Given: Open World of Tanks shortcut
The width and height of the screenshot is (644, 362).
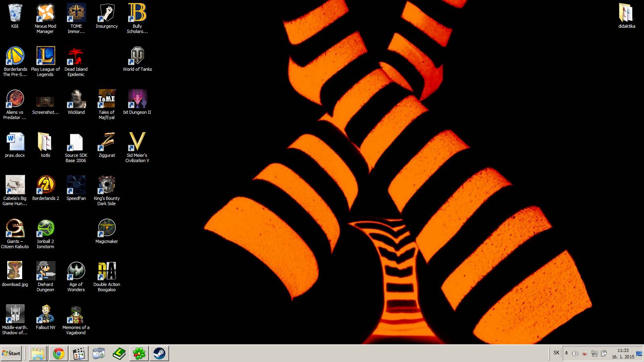Looking at the screenshot, I should pyautogui.click(x=137, y=59).
